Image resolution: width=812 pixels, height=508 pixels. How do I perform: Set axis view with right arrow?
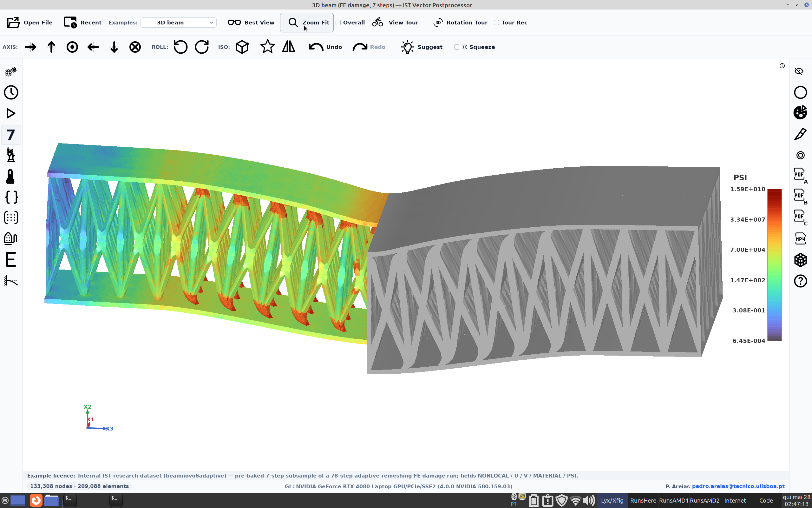(x=30, y=47)
